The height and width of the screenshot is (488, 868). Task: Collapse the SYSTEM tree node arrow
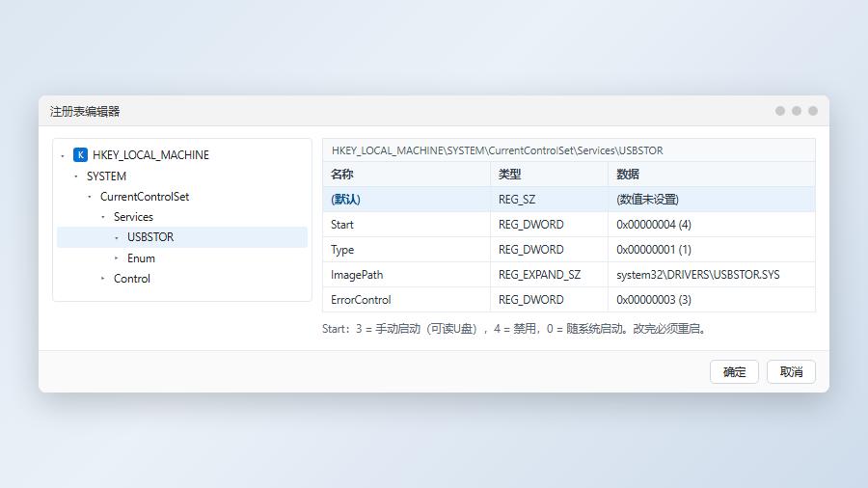[x=76, y=176]
